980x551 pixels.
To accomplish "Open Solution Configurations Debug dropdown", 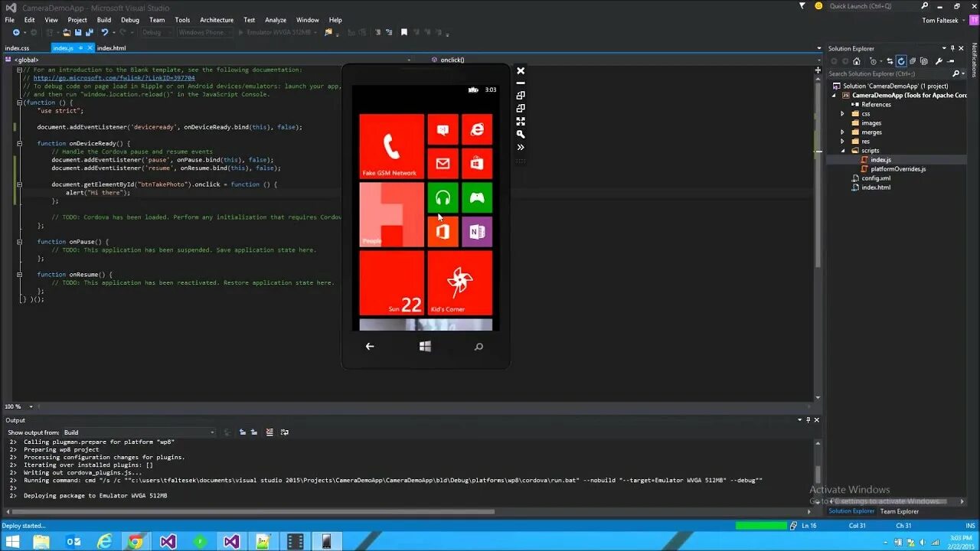I will point(157,32).
